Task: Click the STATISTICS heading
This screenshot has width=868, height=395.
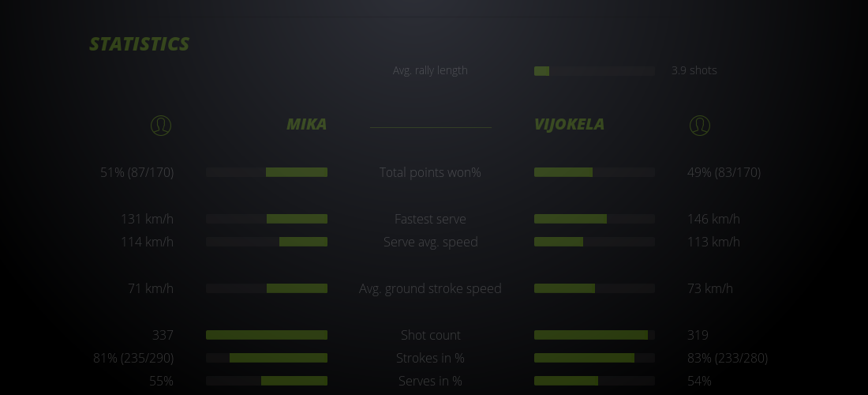Action: pyautogui.click(x=140, y=44)
